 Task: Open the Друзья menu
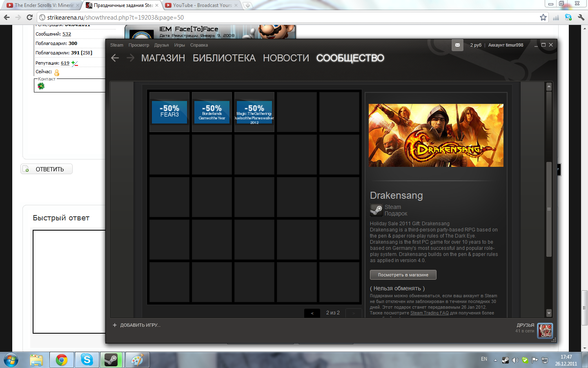[x=161, y=45]
